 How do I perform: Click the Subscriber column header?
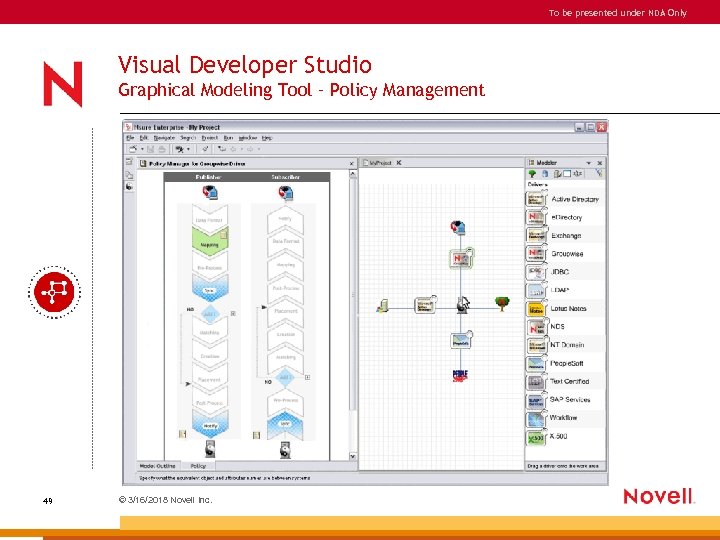click(x=285, y=177)
